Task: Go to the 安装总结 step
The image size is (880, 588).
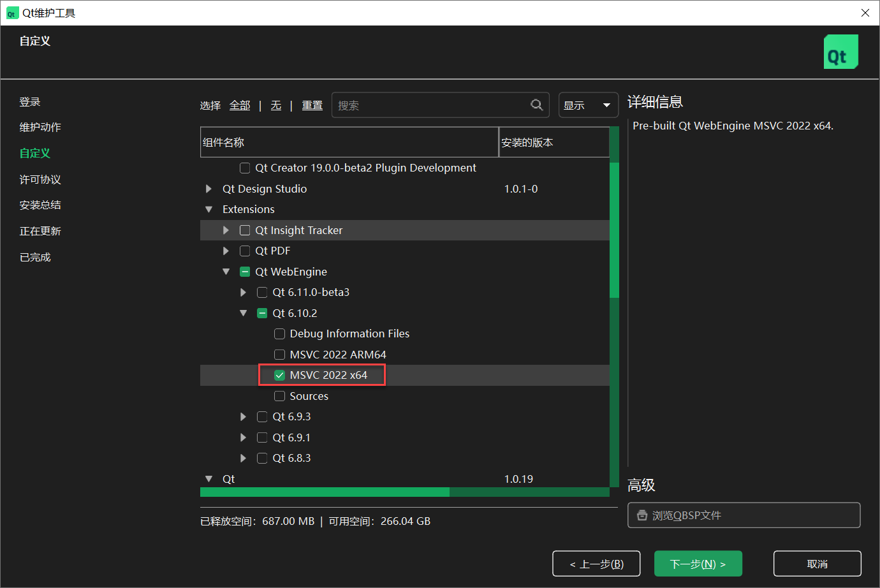Action: [40, 205]
